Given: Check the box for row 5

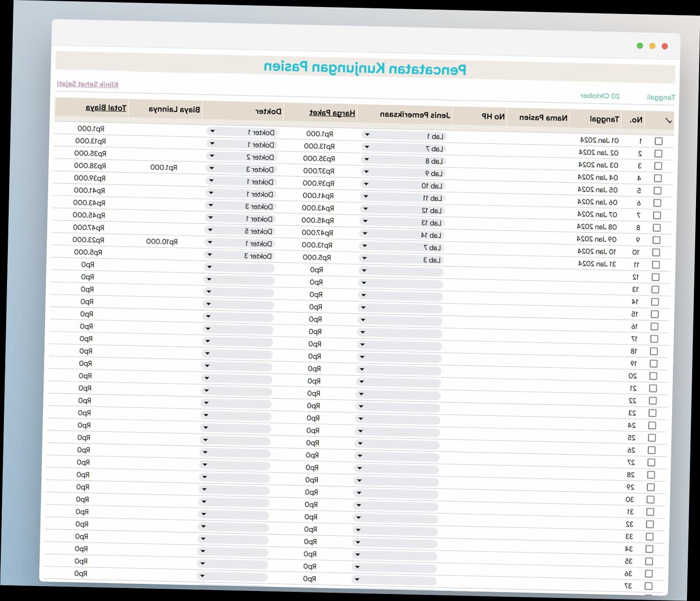Looking at the screenshot, I should [657, 191].
